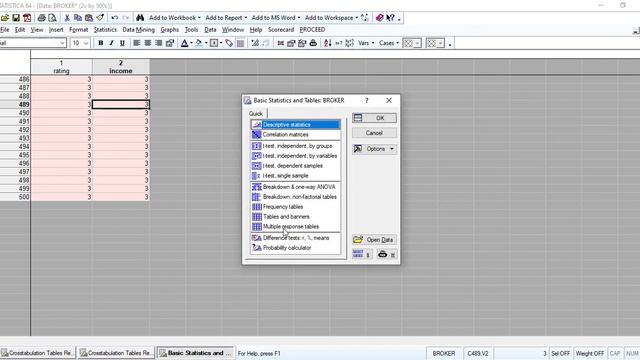Click the context Help arrow-question icon
Viewport: 640px width, 360px height.
pyautogui.click(x=391, y=18)
